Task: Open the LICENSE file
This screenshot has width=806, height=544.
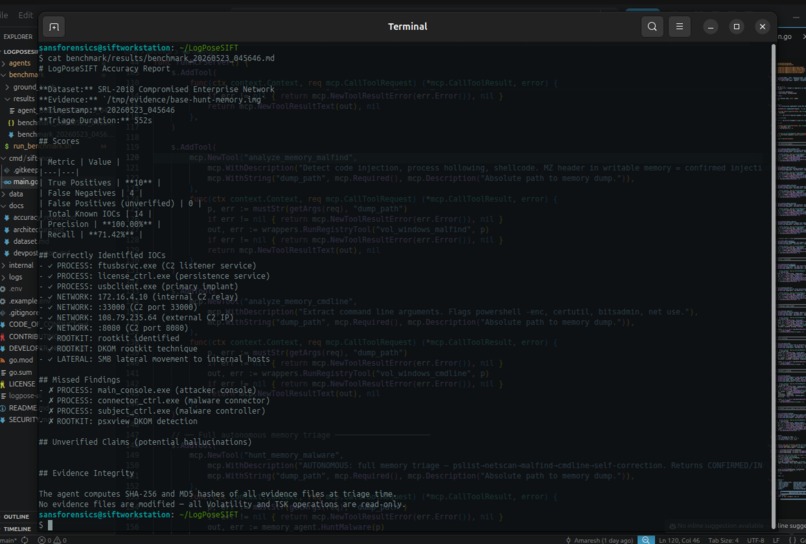Action: [19, 384]
